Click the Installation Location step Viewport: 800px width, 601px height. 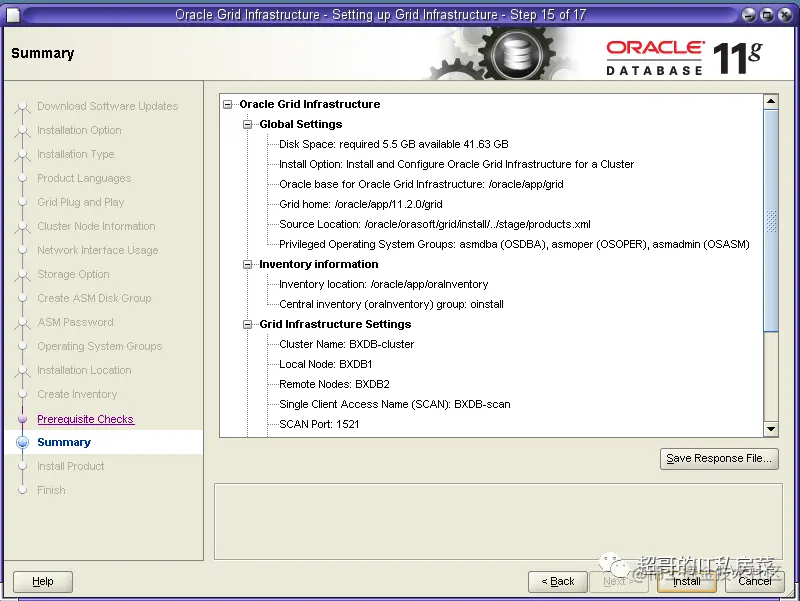point(84,370)
